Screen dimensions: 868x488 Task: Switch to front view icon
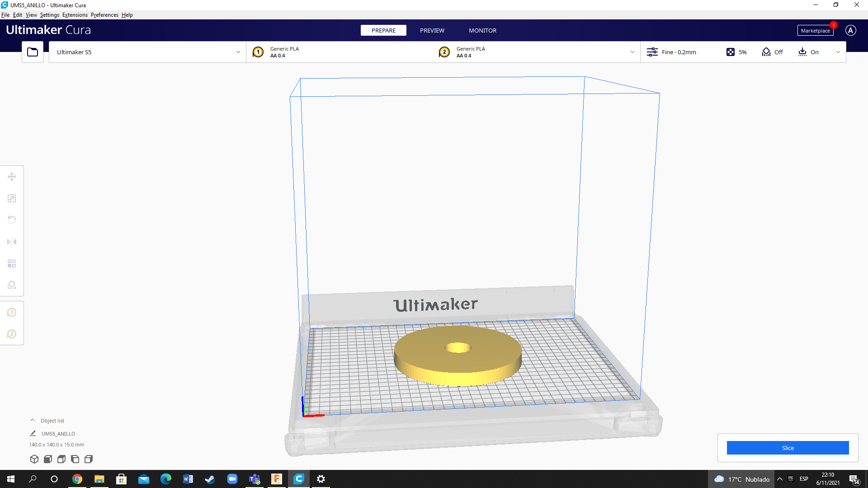tap(48, 459)
